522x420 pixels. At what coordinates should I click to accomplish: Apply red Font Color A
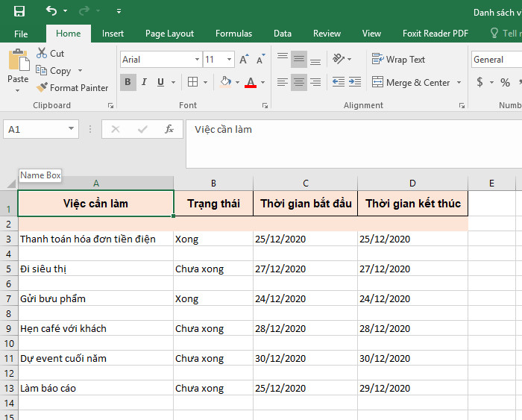(x=251, y=82)
